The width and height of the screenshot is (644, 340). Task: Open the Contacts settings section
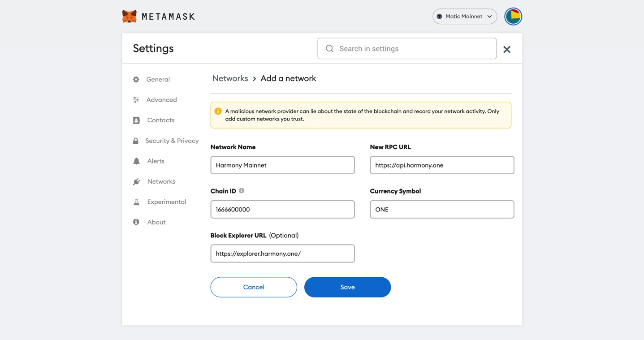click(160, 120)
